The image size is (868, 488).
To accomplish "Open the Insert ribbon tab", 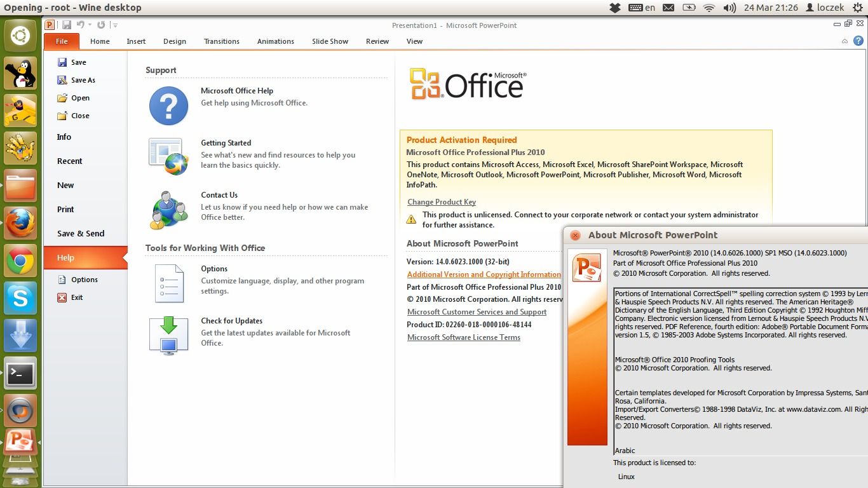I will point(136,41).
